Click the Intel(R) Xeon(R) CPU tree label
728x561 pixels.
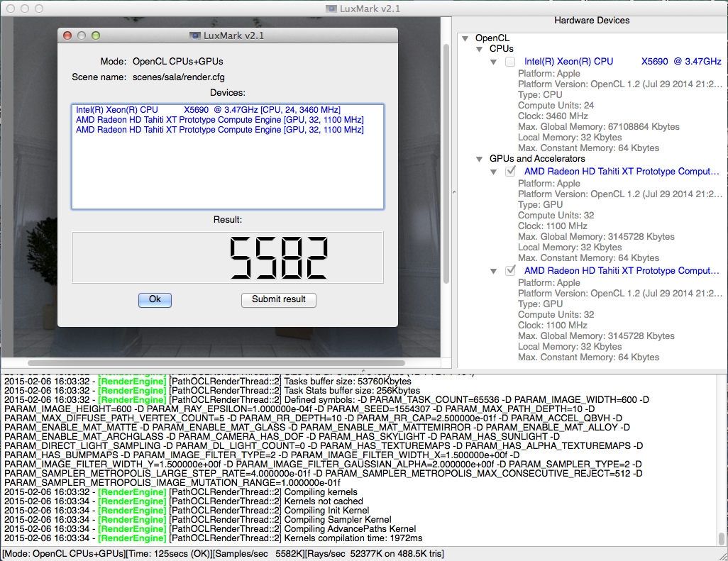pyautogui.click(x=622, y=61)
